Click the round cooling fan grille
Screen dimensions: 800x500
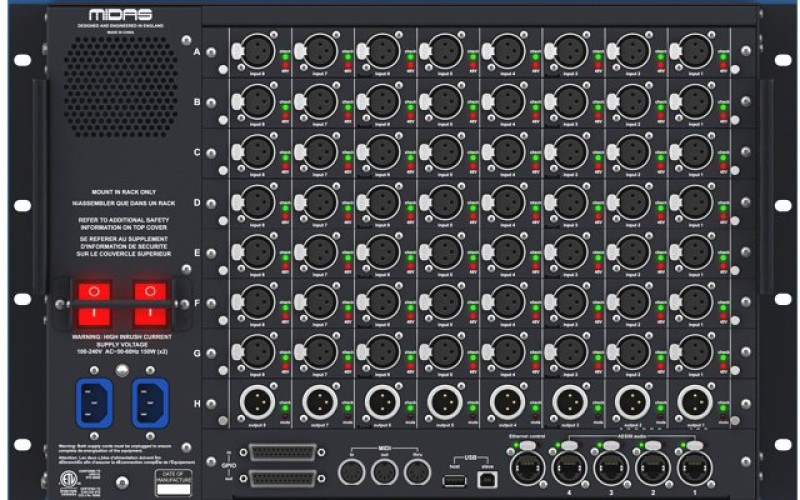[x=121, y=86]
